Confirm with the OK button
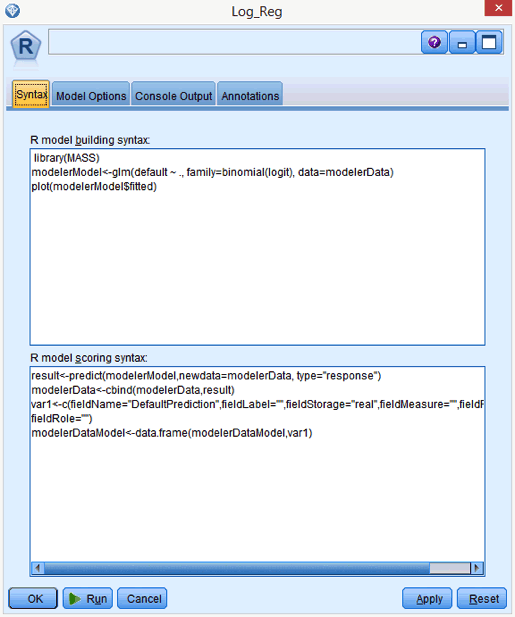The image size is (515, 617). click(x=33, y=599)
